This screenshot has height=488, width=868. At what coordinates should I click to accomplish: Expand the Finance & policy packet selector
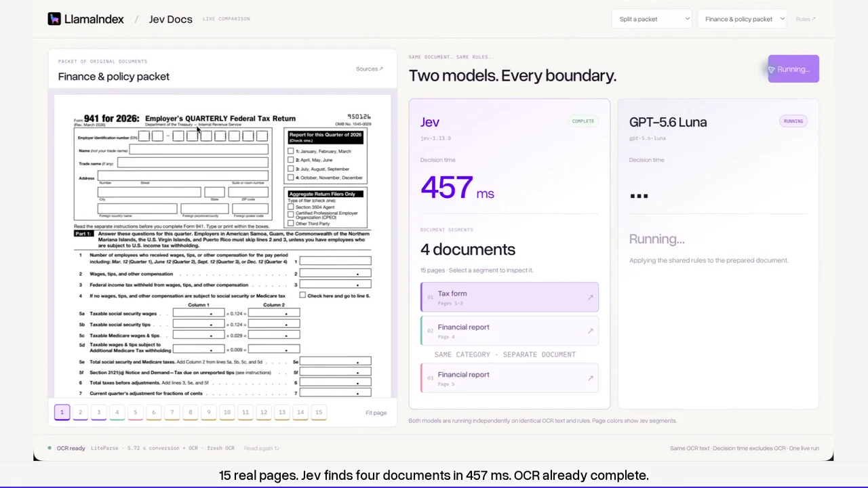[744, 19]
